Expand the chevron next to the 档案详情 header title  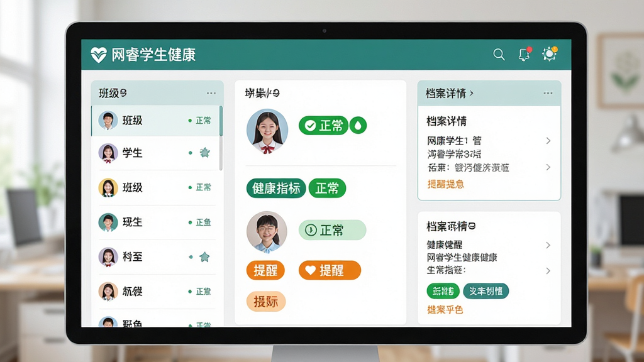(x=472, y=93)
